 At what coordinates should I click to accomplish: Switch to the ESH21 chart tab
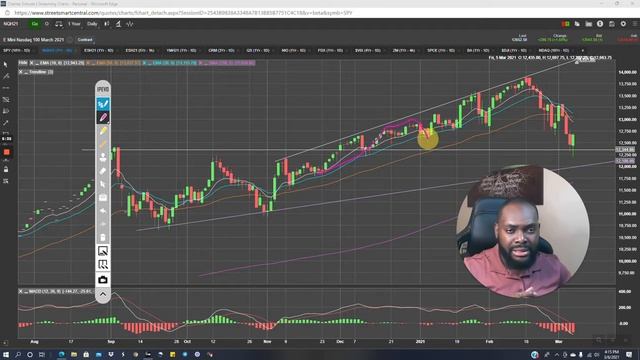pyautogui.click(x=98, y=51)
